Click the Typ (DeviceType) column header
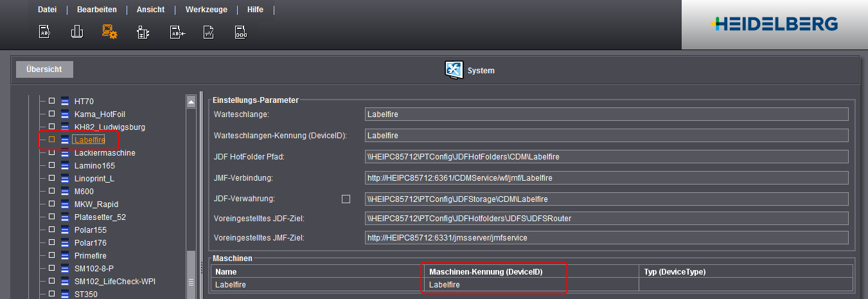The width and height of the screenshot is (868, 299). (x=746, y=272)
